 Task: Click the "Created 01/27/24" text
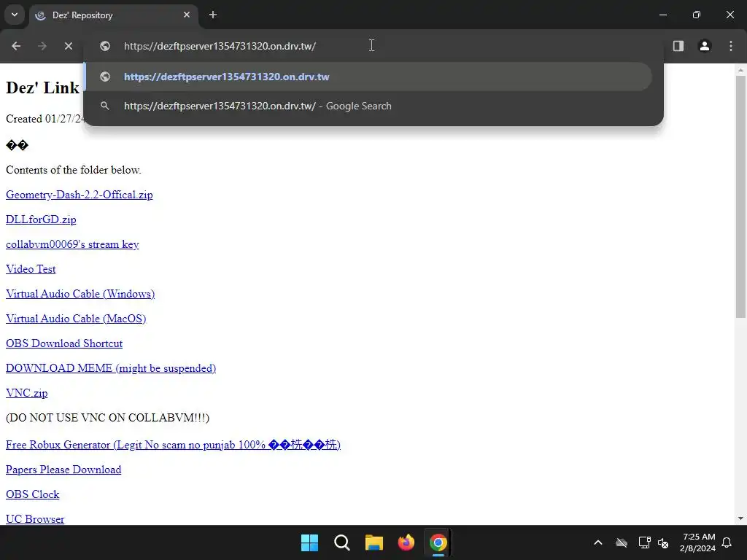(44, 119)
